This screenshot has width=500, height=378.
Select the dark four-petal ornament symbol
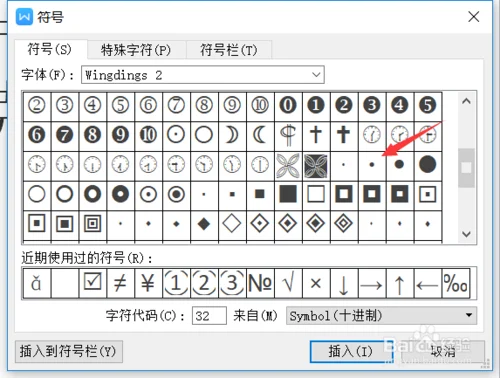pyautogui.click(x=316, y=165)
